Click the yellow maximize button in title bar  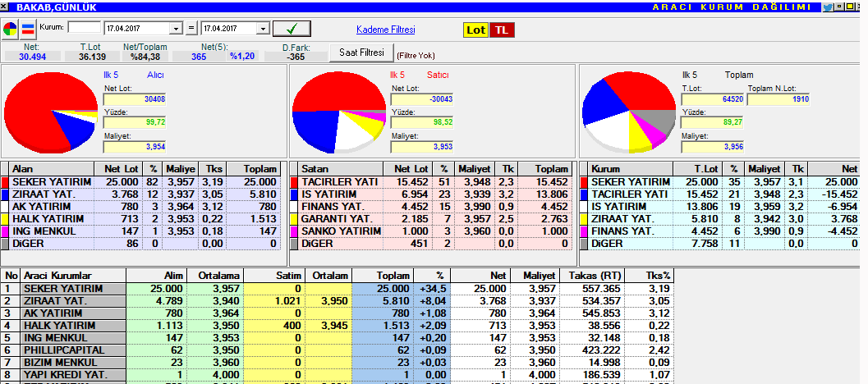849,7
